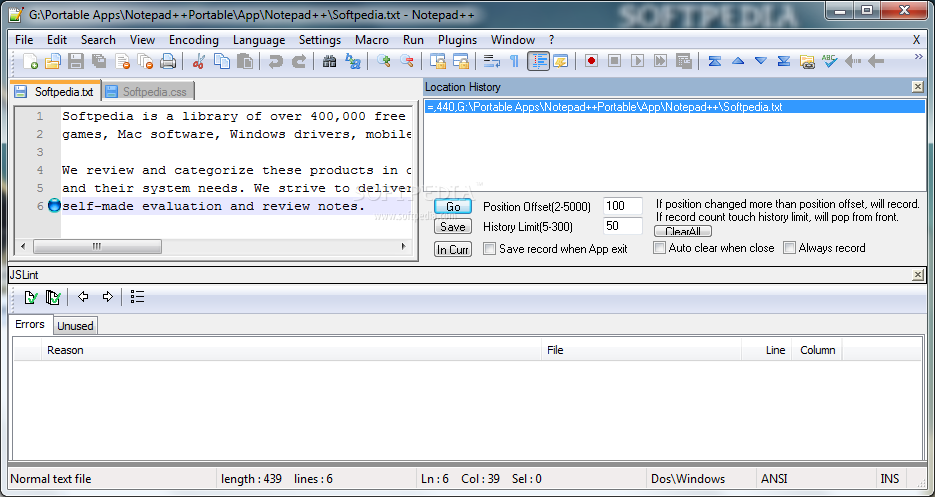
Task: Open the Plugins menu
Action: click(457, 40)
